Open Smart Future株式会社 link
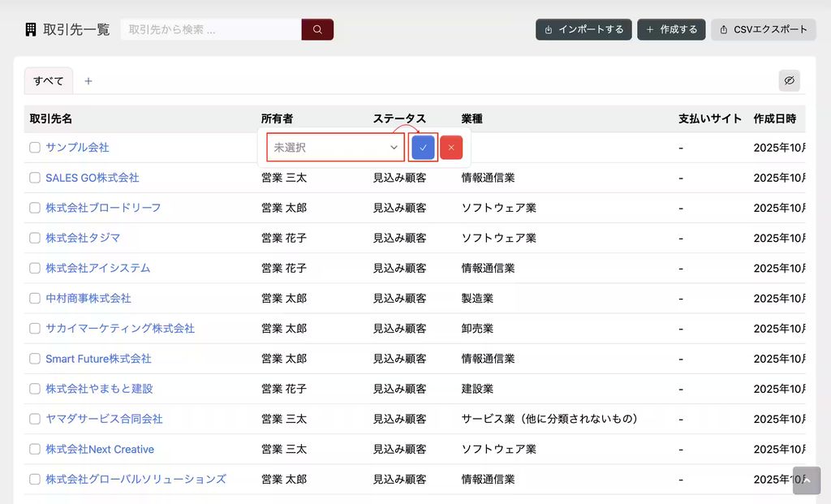Screen dimensions: 831x504 (98, 359)
